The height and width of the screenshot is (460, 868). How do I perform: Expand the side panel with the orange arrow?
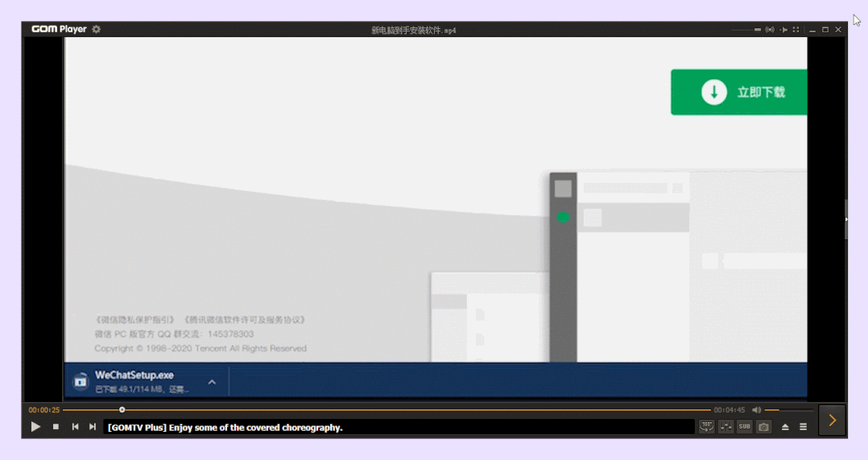pos(832,421)
